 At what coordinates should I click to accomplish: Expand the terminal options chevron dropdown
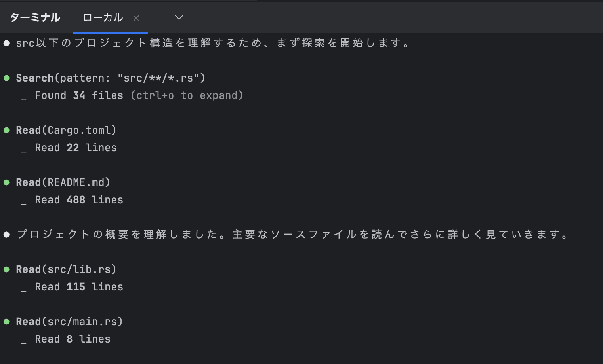click(x=179, y=17)
